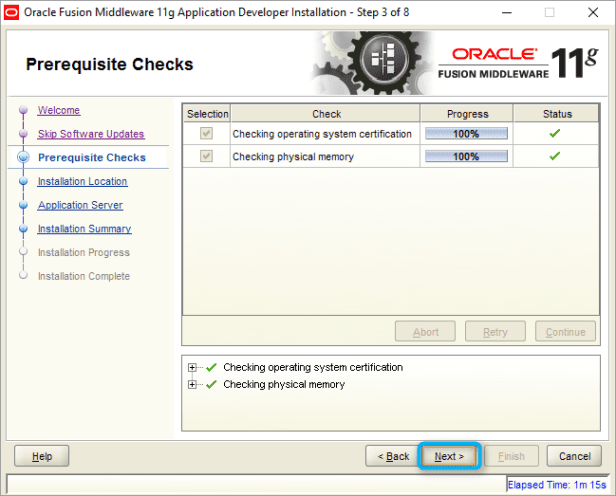Click the green status checkmark for physical memory
This screenshot has width=616, height=496.
coord(555,156)
